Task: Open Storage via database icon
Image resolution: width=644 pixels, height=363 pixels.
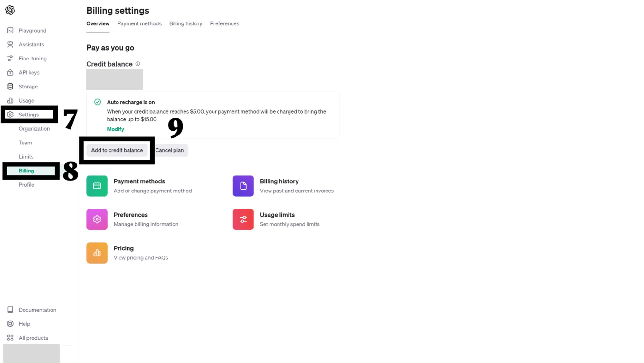Action: click(x=10, y=87)
